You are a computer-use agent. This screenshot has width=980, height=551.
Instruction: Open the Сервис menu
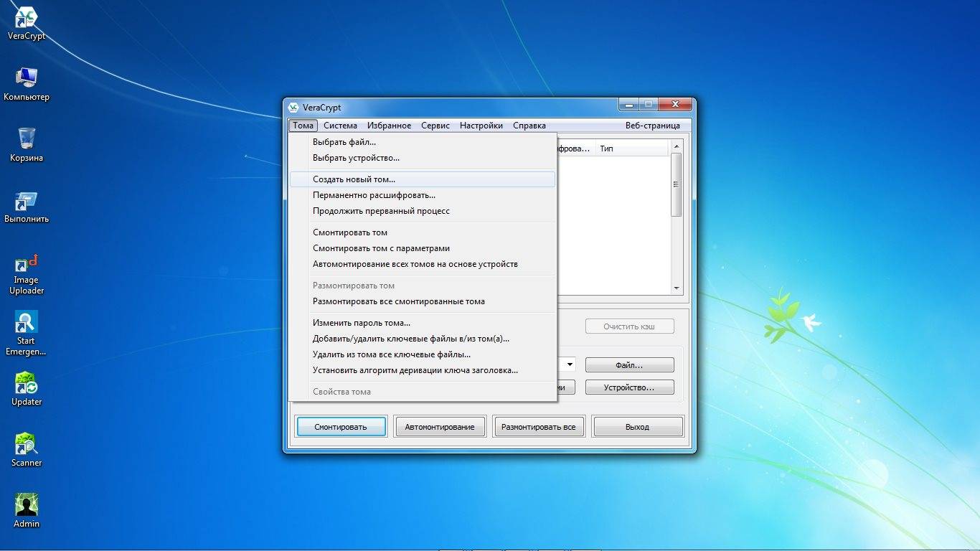click(435, 126)
